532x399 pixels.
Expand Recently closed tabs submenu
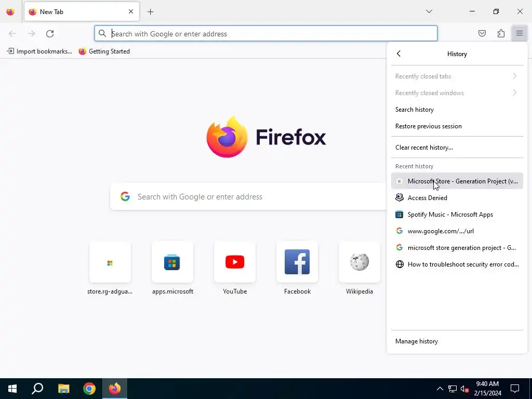[457, 76]
